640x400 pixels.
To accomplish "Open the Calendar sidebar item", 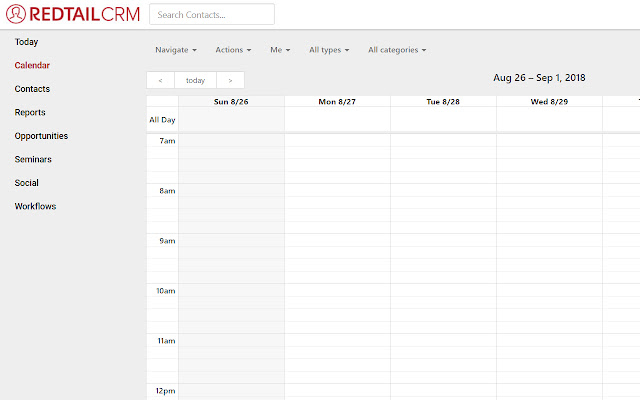I will point(32,65).
